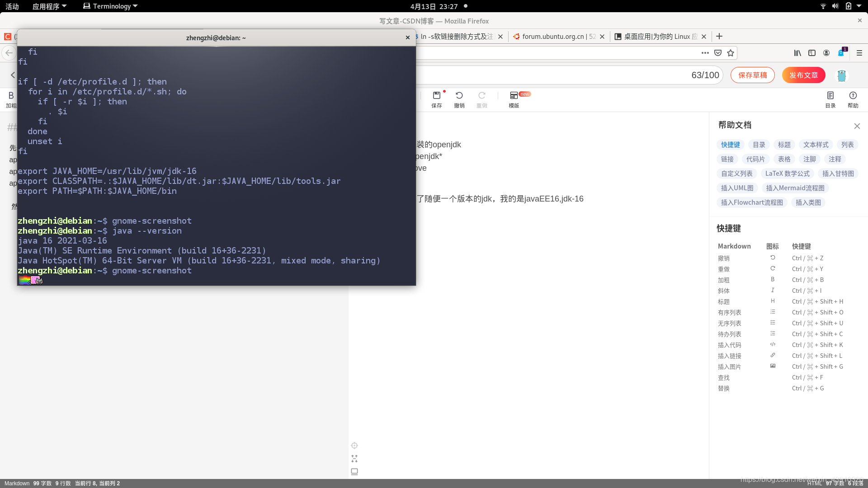Open the table of contents (目录) icon
Screen dimensions: 868x488
click(830, 95)
